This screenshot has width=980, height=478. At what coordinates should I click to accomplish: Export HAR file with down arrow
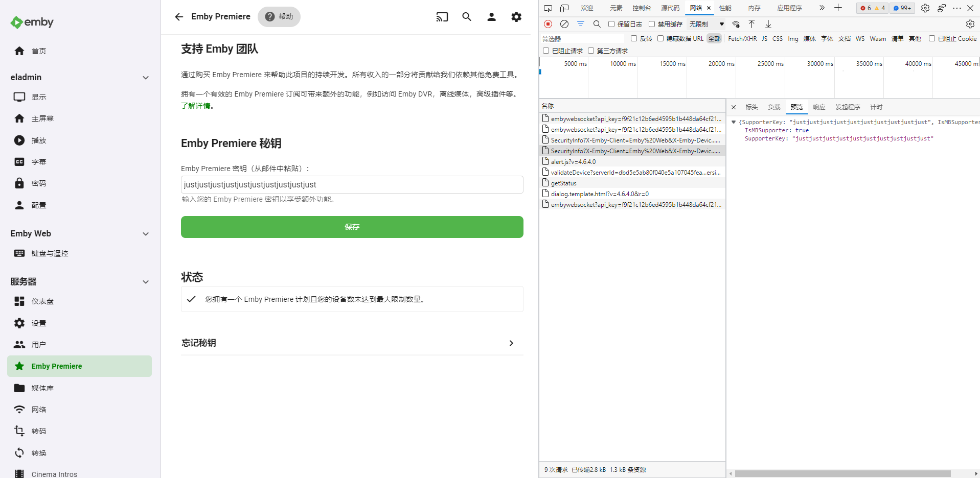click(768, 24)
